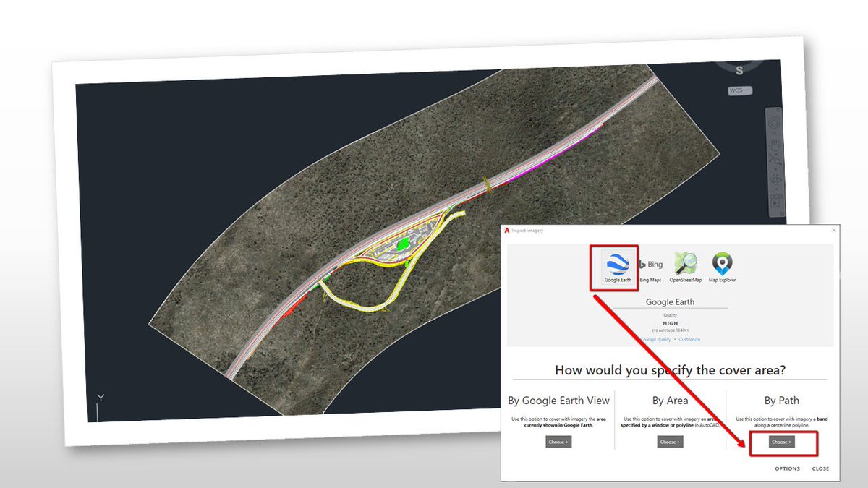
Task: Open the Steering Wheel navigation tool
Action: [775, 124]
